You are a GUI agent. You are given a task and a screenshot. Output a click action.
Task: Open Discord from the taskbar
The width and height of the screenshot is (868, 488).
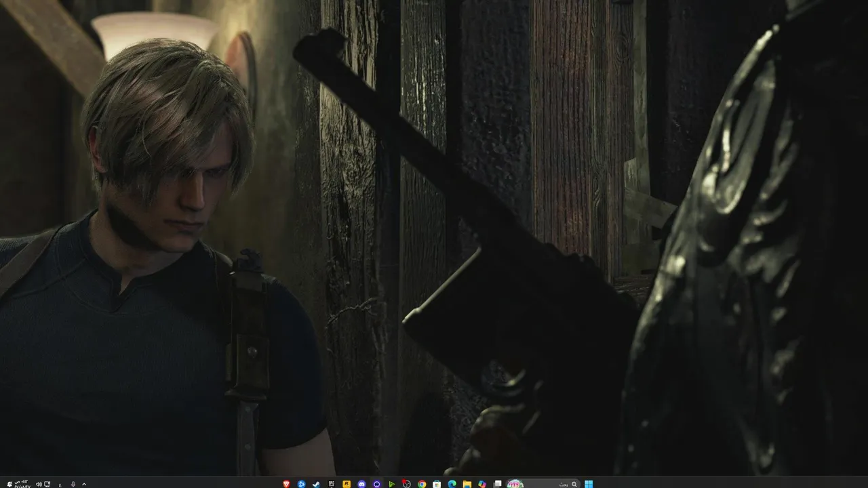point(362,484)
